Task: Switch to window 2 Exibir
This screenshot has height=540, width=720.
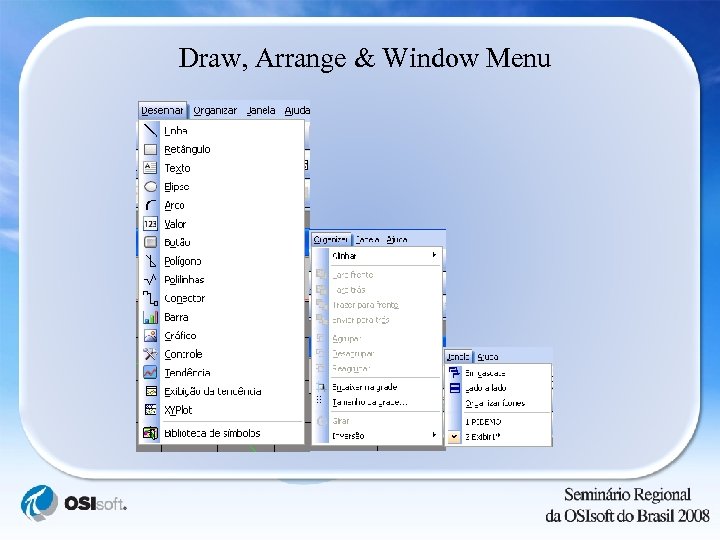Action: (x=499, y=437)
